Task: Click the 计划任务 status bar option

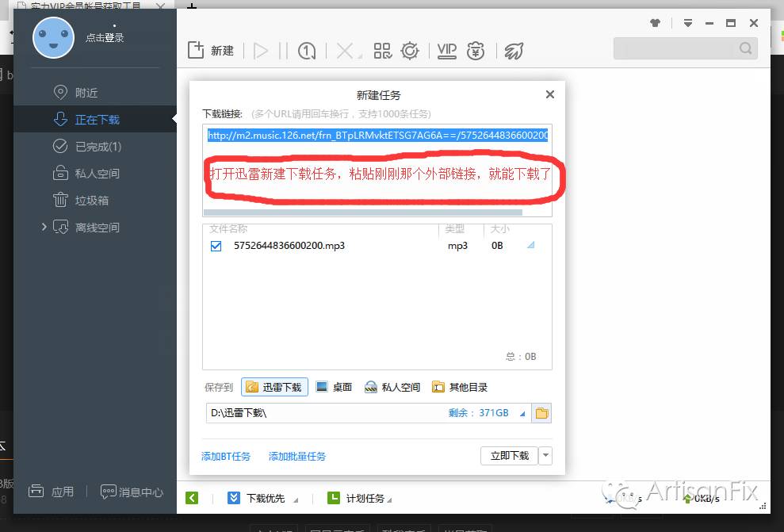Action: point(360,498)
